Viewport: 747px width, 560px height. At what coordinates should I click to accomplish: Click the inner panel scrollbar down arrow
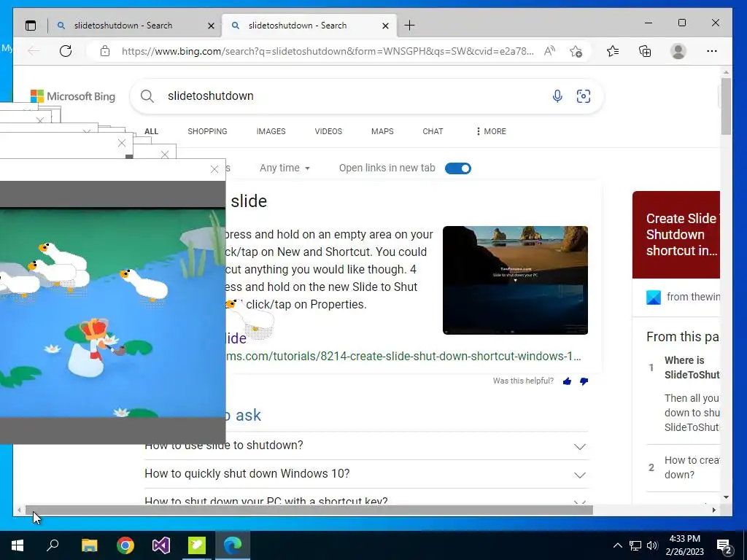pyautogui.click(x=726, y=497)
